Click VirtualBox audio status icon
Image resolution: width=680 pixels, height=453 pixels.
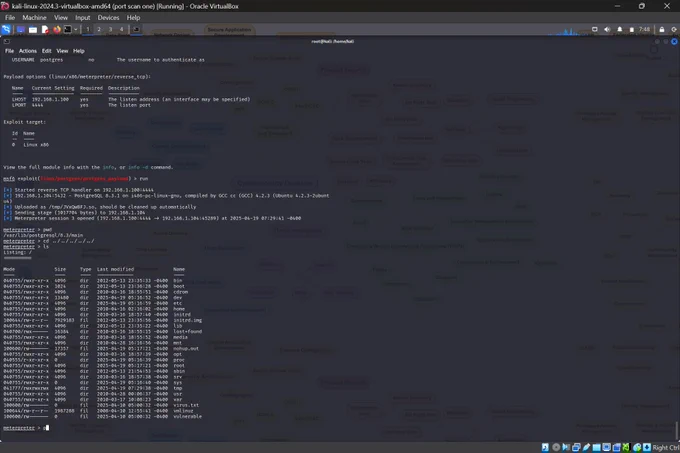click(x=566, y=447)
